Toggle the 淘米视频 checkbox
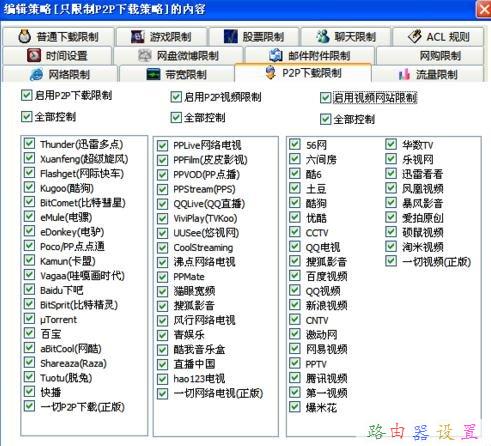This screenshot has height=446, width=491. pos(391,247)
